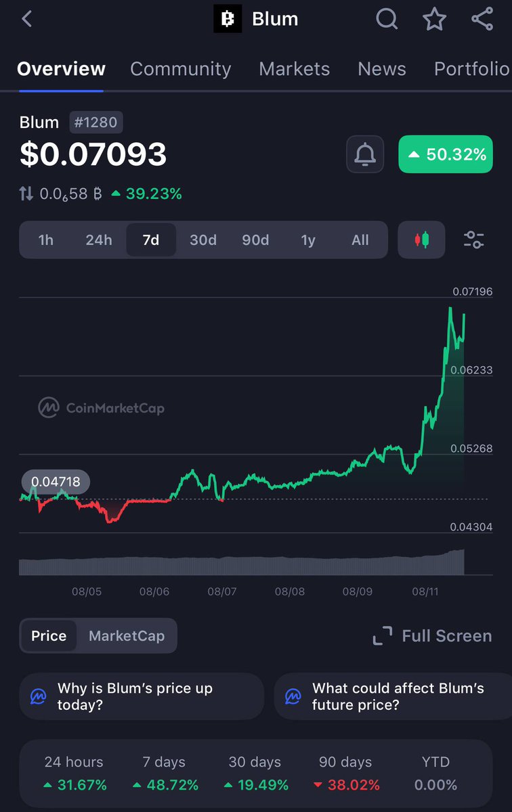Open chart settings sliders icon
This screenshot has width=512, height=812.
473,240
